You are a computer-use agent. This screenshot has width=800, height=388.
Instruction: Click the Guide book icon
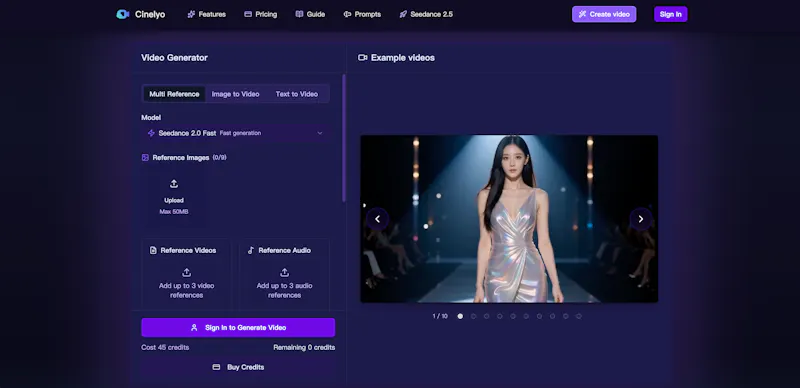[x=299, y=14]
